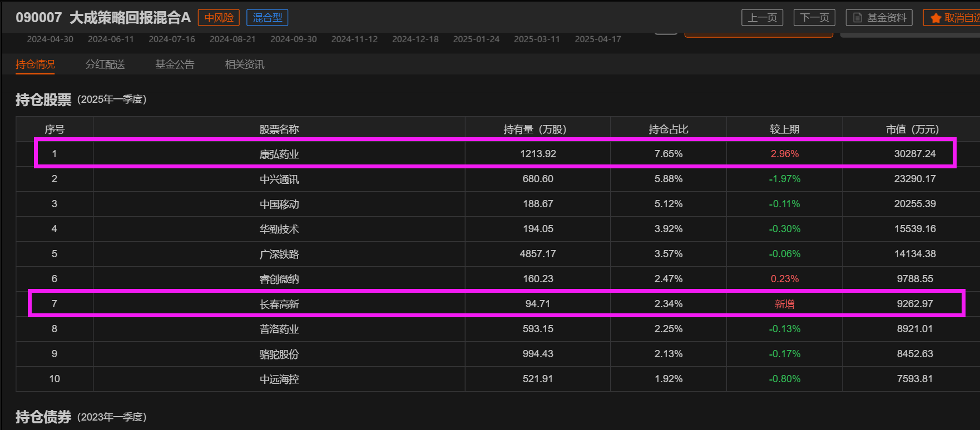Click the -0.13% change for 普洛药业

coord(785,329)
